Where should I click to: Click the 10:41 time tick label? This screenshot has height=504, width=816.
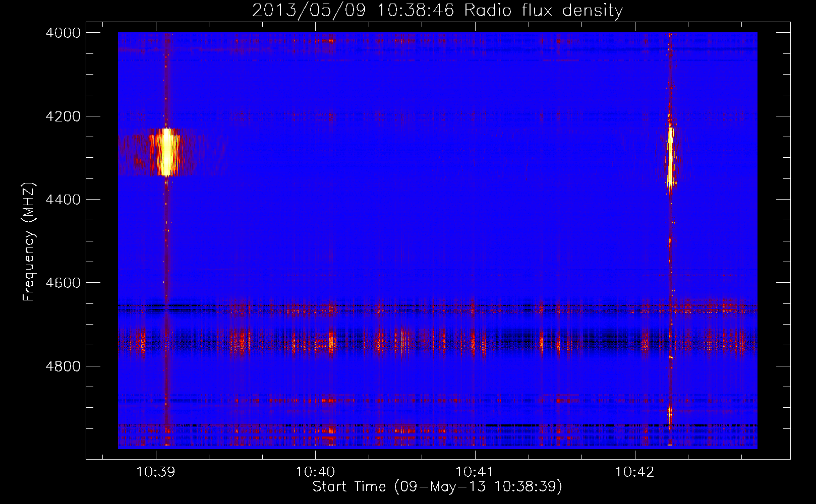pos(475,472)
